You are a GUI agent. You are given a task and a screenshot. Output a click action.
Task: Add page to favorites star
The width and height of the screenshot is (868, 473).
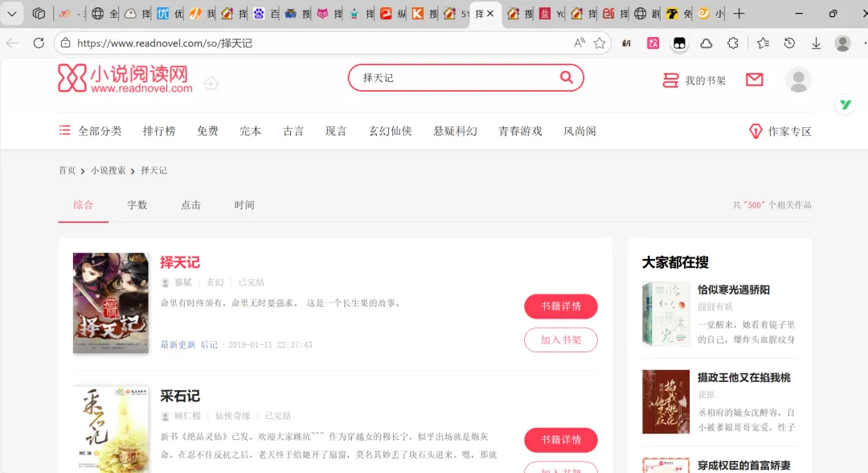600,43
